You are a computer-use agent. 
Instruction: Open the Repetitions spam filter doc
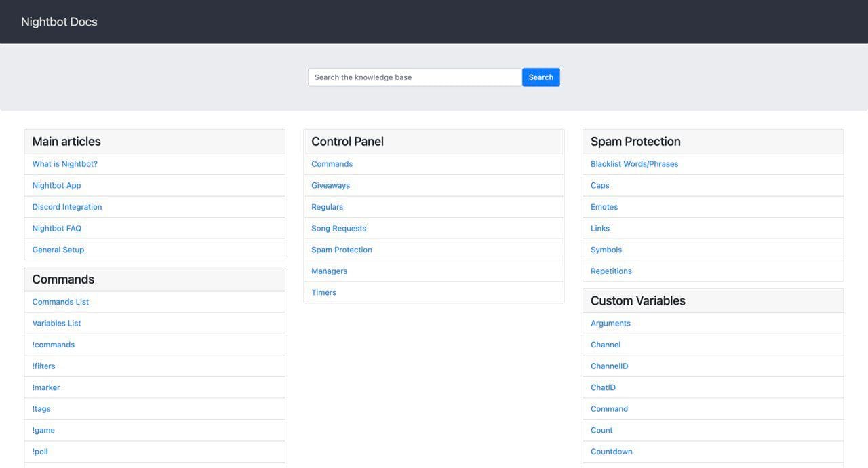(x=611, y=271)
